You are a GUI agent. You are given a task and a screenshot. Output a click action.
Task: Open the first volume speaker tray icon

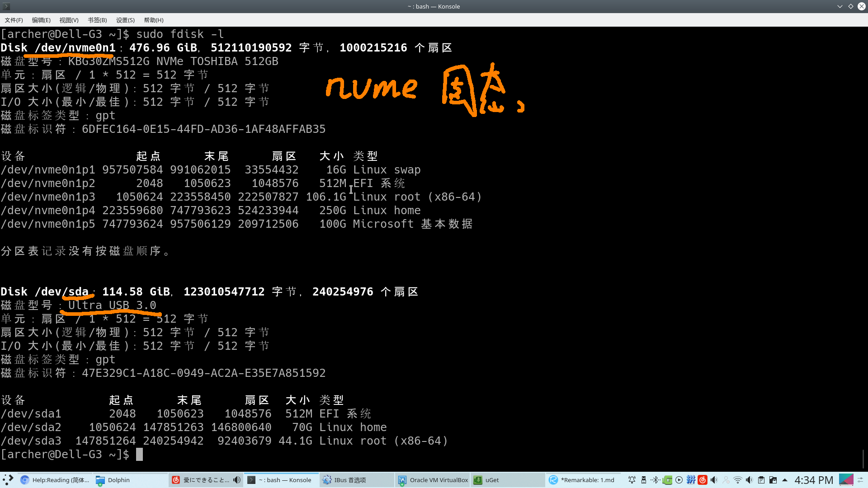[714, 480]
